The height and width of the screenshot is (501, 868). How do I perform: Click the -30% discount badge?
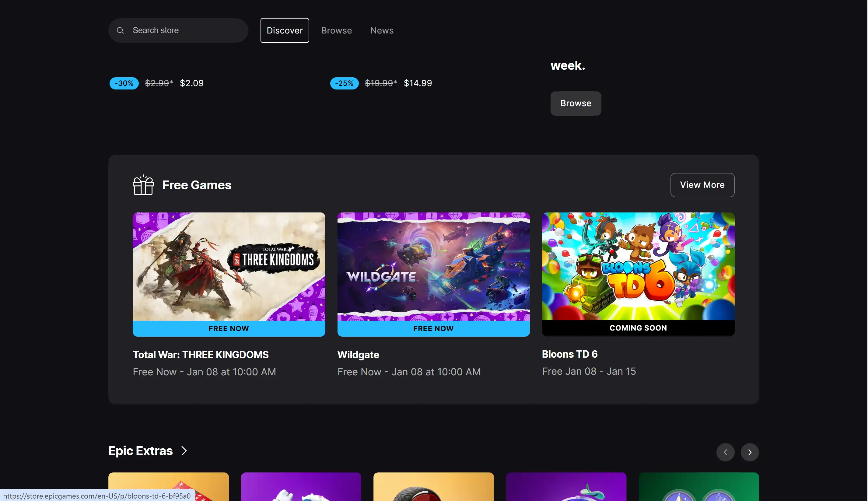pyautogui.click(x=124, y=83)
